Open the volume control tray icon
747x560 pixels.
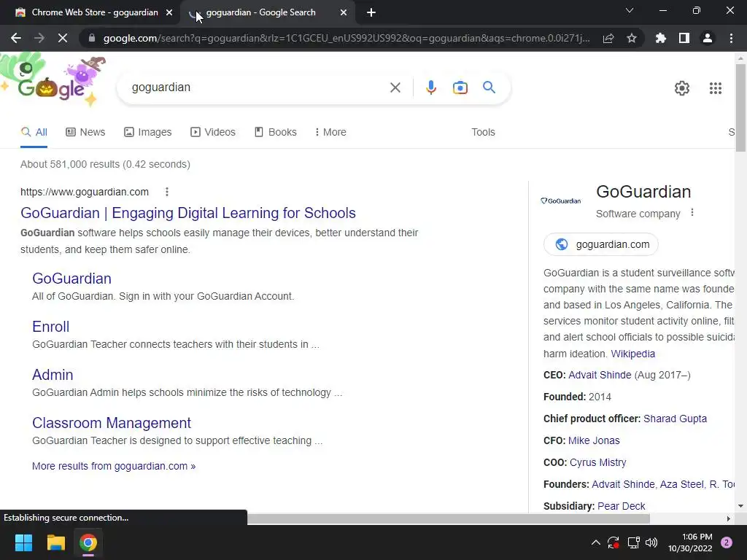pos(651,542)
